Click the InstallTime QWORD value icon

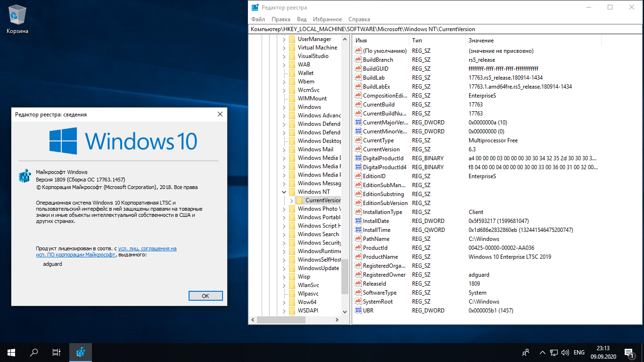pyautogui.click(x=358, y=230)
